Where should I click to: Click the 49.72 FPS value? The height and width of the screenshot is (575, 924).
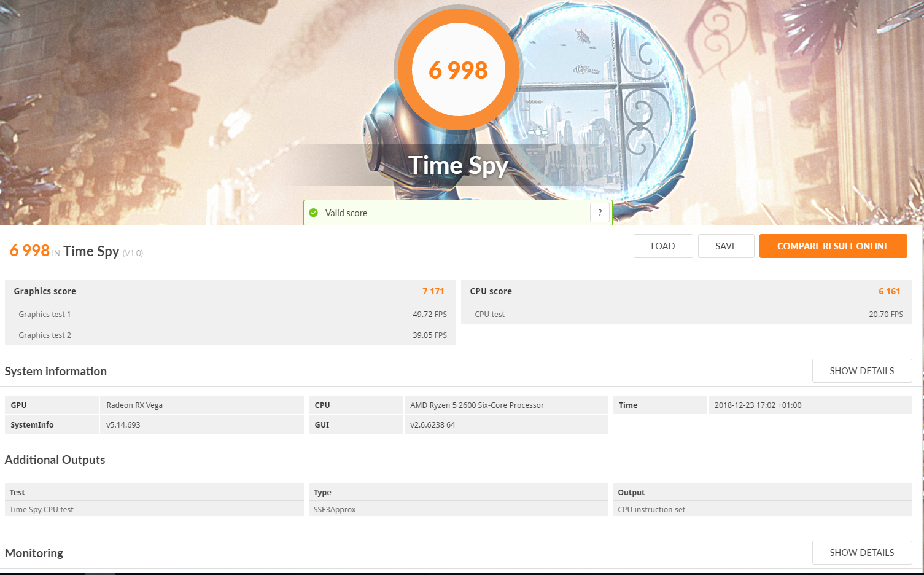click(x=430, y=314)
